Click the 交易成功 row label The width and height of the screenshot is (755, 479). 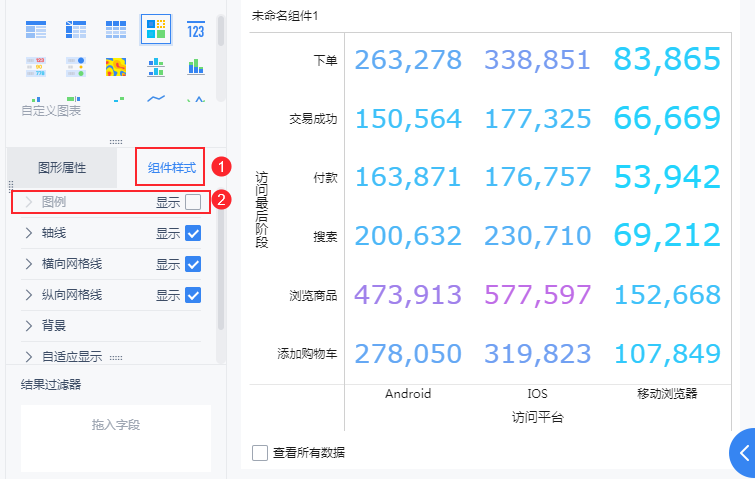click(x=313, y=119)
